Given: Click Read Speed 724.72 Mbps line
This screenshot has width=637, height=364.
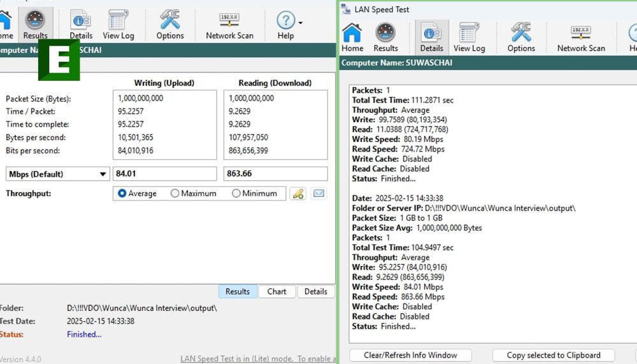Looking at the screenshot, I should [398, 149].
